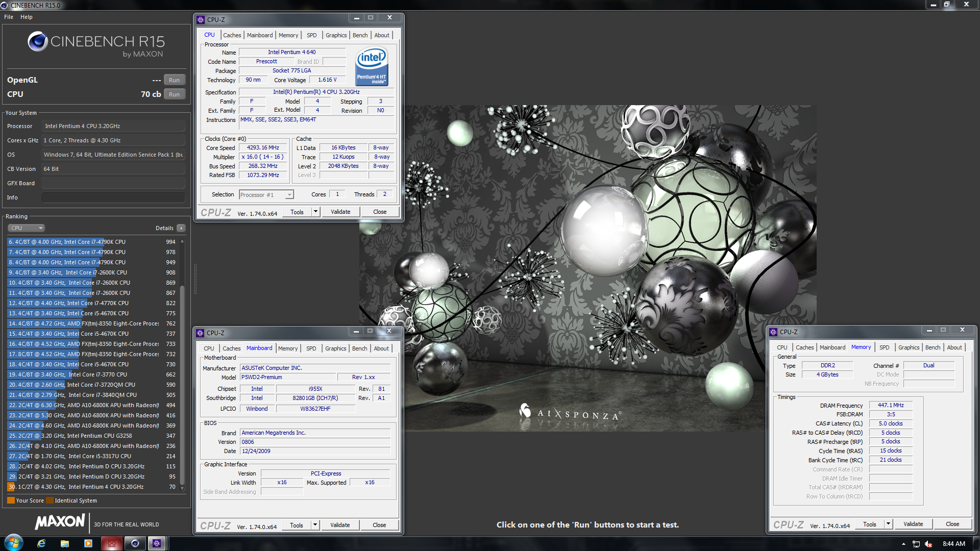Select ranking row 25 Pentium G3258
This screenshot has width=980, height=551.
tap(92, 436)
